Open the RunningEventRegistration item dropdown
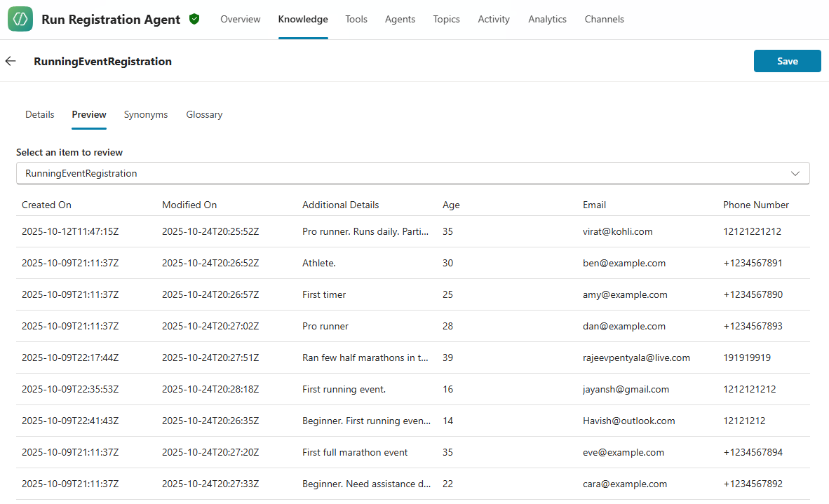 click(x=412, y=173)
